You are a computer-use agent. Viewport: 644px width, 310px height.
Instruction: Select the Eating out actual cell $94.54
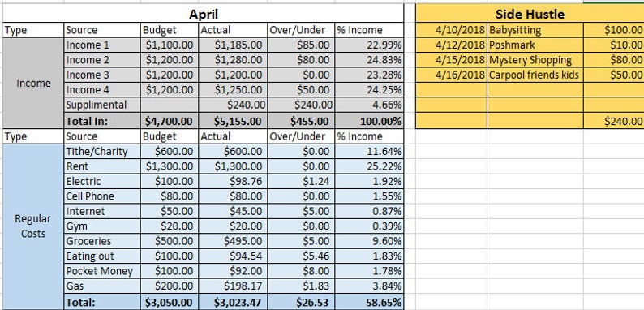[x=233, y=256]
